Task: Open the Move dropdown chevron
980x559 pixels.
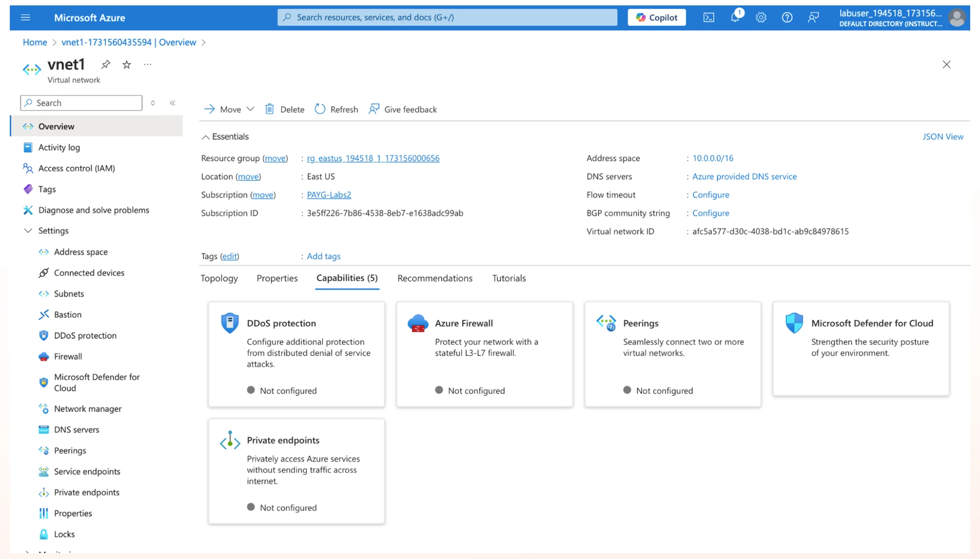Action: click(x=251, y=109)
